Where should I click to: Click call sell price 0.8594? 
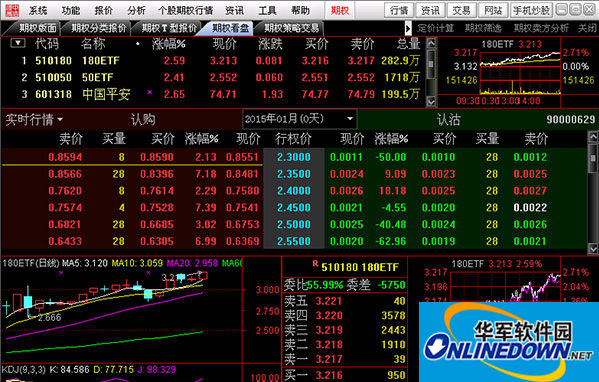click(65, 157)
